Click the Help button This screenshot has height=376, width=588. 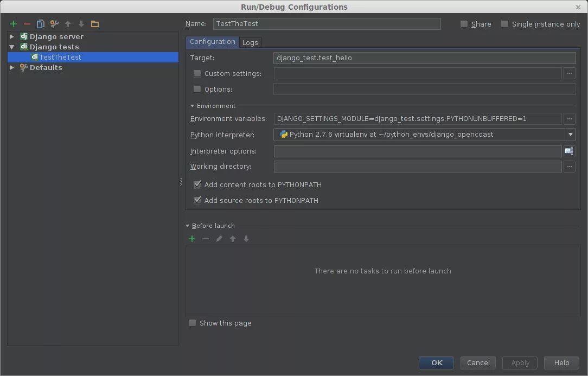[x=561, y=363]
